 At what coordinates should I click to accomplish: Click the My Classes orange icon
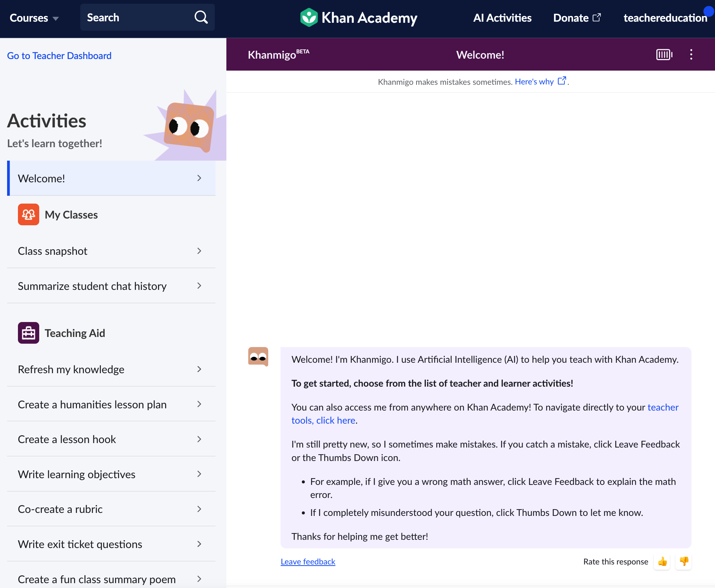pos(28,214)
